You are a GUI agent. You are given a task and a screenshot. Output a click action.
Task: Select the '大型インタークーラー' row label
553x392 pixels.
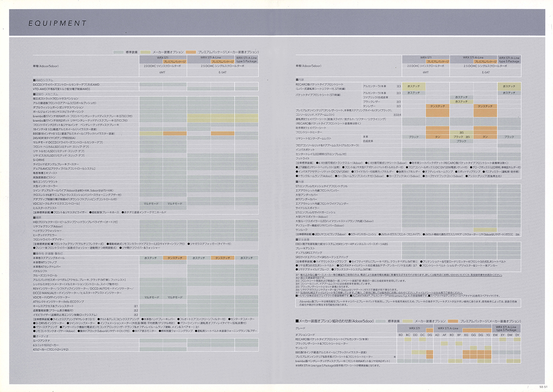(x=45, y=186)
